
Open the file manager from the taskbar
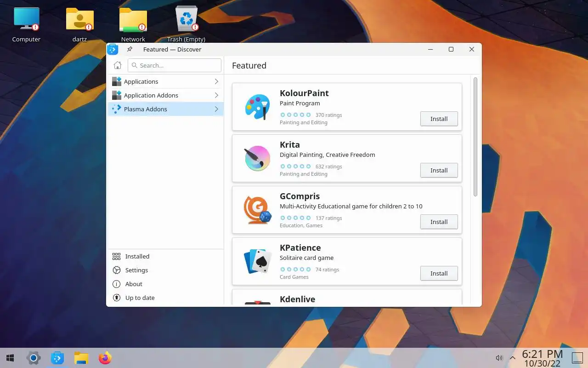tap(81, 358)
